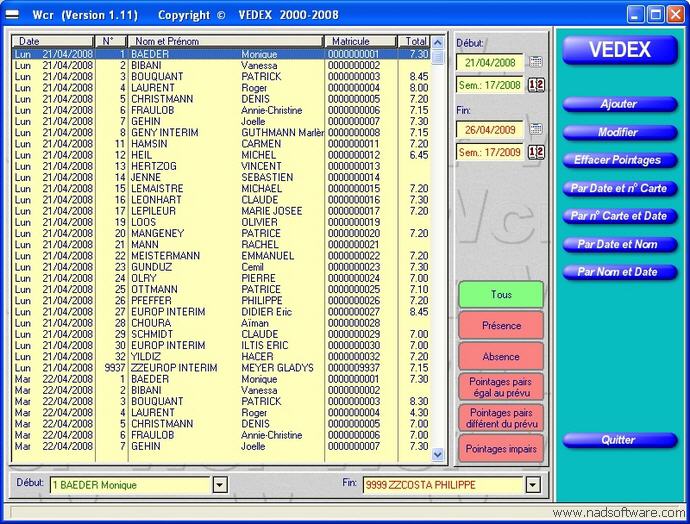
Task: Click the list scrollbar thumb
Action: point(437,57)
